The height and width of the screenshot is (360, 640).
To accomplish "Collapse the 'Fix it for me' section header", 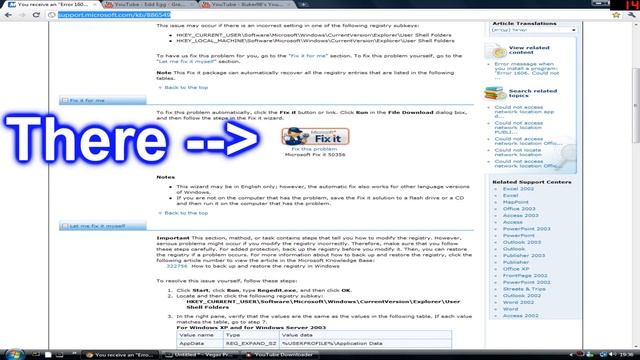I will click(102, 100).
